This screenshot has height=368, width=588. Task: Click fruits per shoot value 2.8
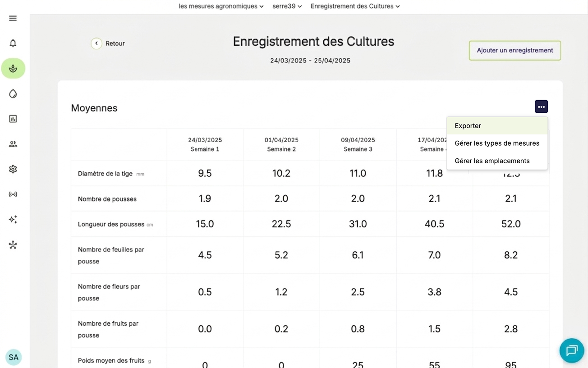(511, 329)
